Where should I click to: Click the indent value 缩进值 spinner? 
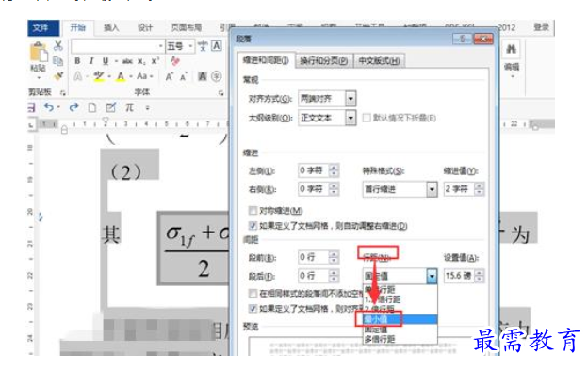(479, 189)
